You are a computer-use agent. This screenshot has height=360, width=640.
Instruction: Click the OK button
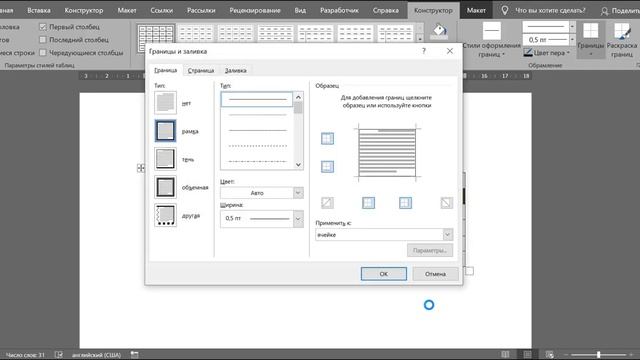[x=384, y=274]
